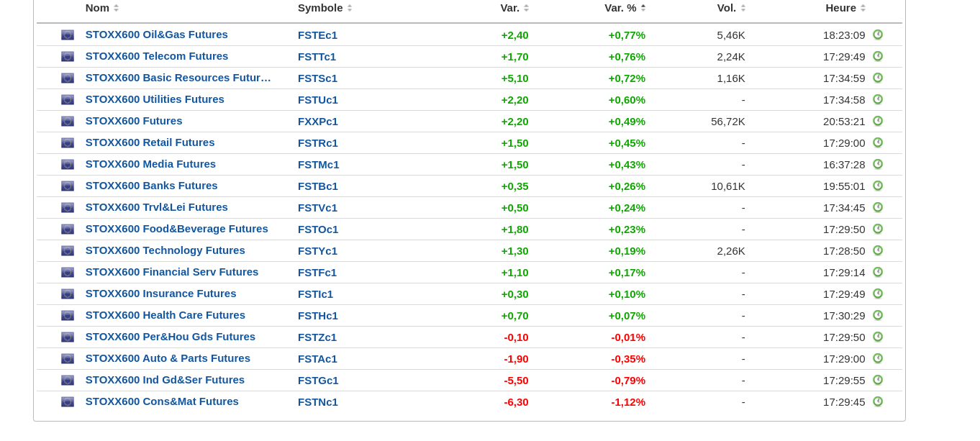Click the flag icon beside STOXX600 Oil&Gas Futures
980x441 pixels.
point(68,35)
